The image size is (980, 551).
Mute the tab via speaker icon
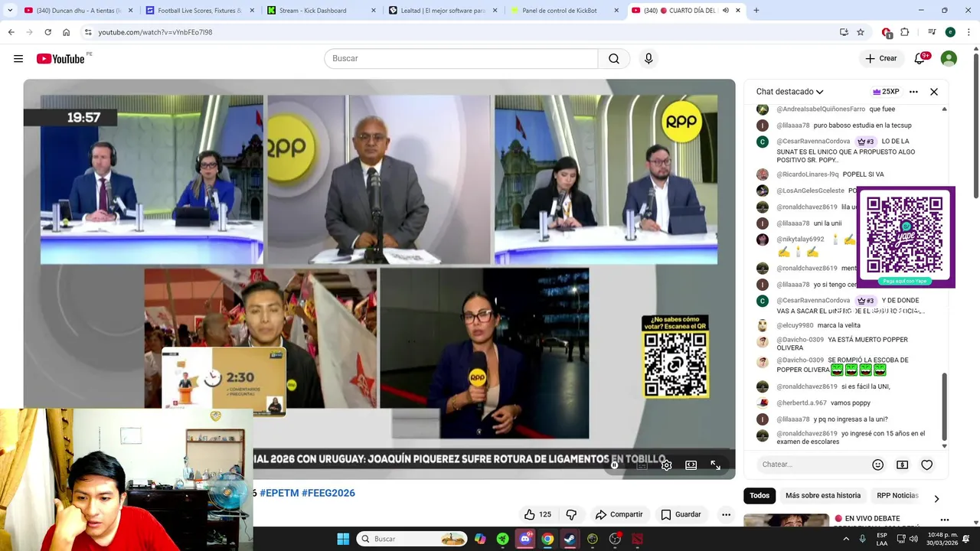click(x=725, y=11)
